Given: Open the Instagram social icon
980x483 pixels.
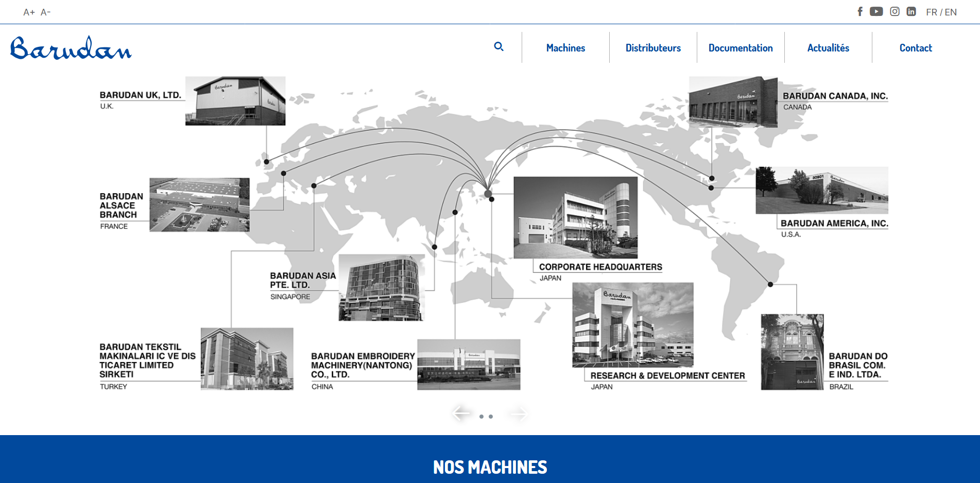Looking at the screenshot, I should (895, 11).
